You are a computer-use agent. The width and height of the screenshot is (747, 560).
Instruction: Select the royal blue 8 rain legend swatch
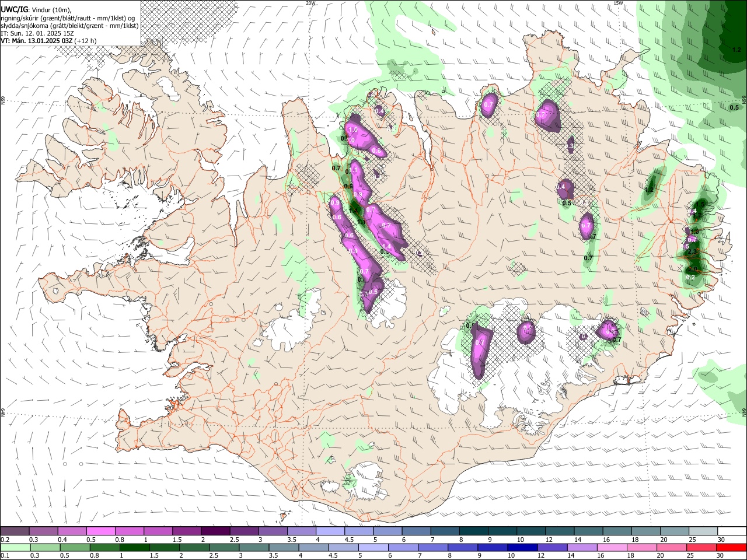(463, 547)
